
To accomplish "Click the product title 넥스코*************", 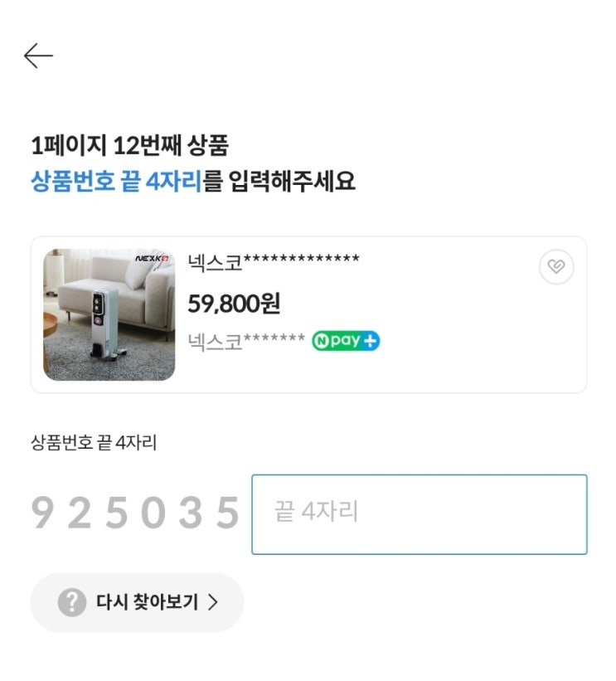I will pyautogui.click(x=274, y=264).
